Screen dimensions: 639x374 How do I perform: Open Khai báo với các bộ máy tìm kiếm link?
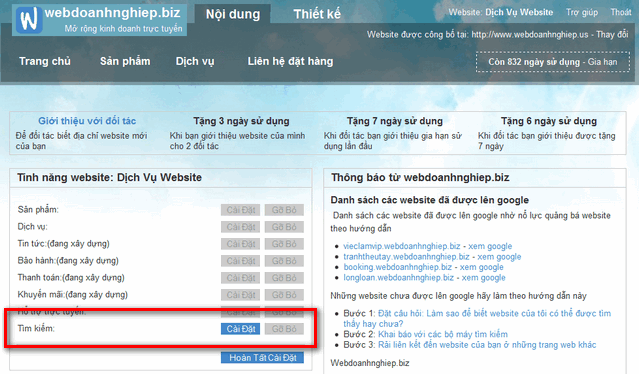coord(443,334)
